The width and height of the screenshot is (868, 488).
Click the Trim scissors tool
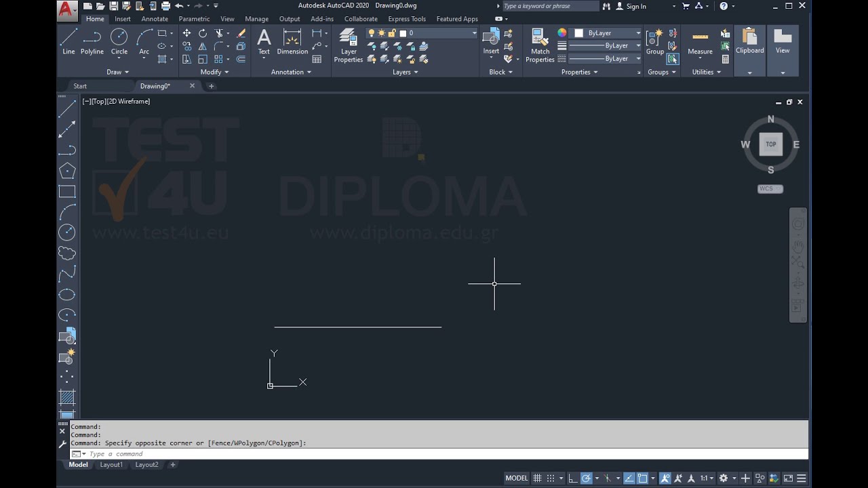click(219, 33)
